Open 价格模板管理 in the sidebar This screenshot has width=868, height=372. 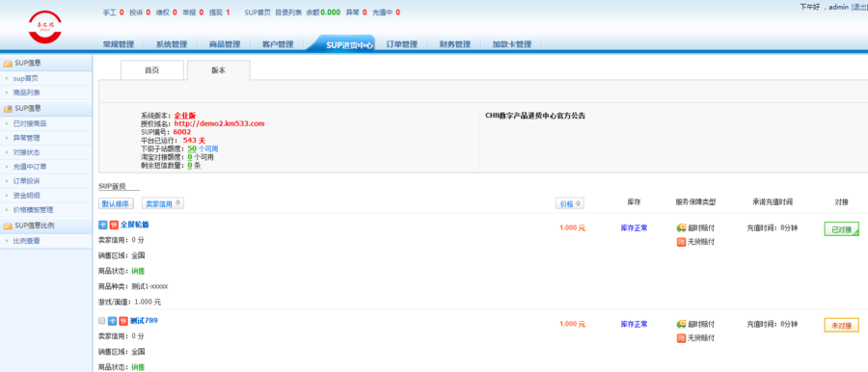(33, 210)
